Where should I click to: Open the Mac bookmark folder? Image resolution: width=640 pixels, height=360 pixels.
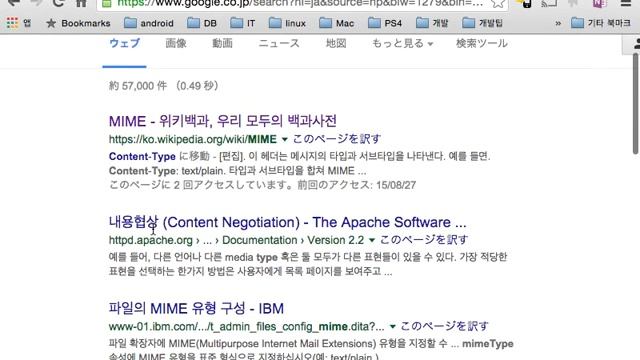click(337, 23)
